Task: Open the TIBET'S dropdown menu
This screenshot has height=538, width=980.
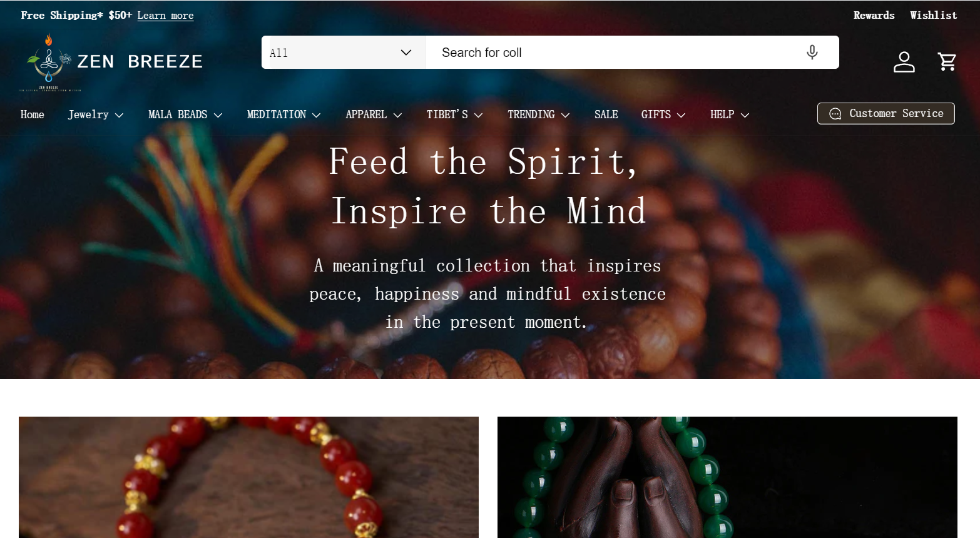Action: (x=454, y=114)
